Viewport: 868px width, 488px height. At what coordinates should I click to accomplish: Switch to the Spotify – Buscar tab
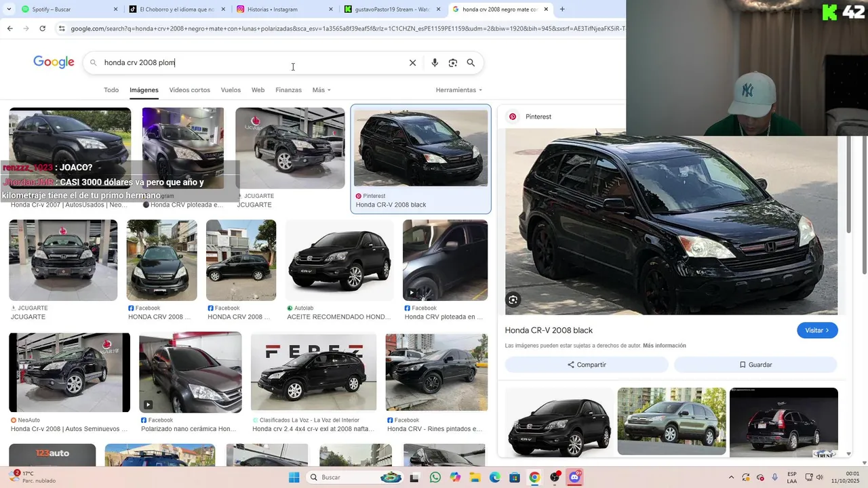click(x=62, y=9)
